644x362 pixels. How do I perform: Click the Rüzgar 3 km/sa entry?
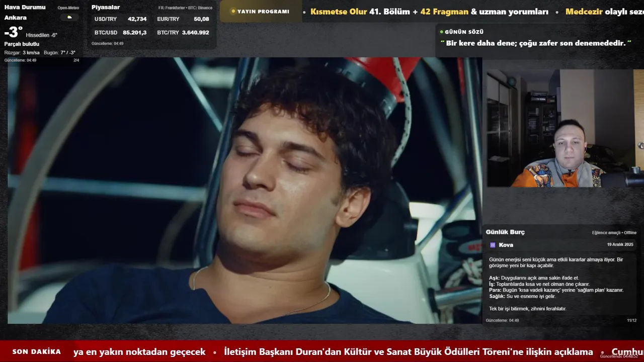click(22, 53)
